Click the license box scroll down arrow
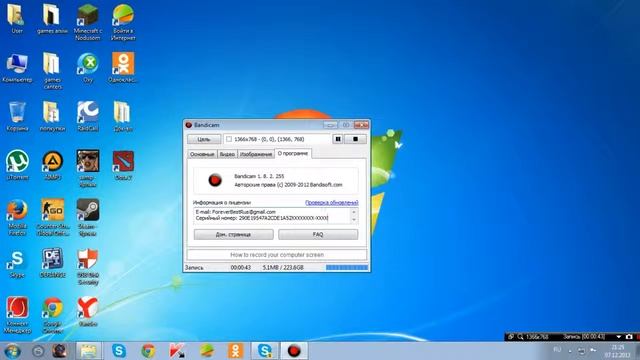 [x=354, y=220]
